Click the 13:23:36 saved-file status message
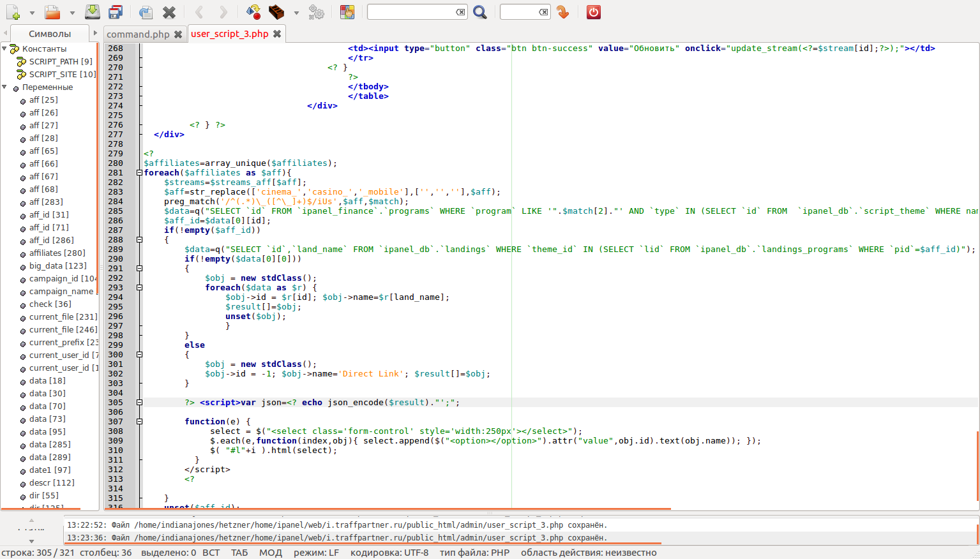This screenshot has width=980, height=559. (x=337, y=538)
